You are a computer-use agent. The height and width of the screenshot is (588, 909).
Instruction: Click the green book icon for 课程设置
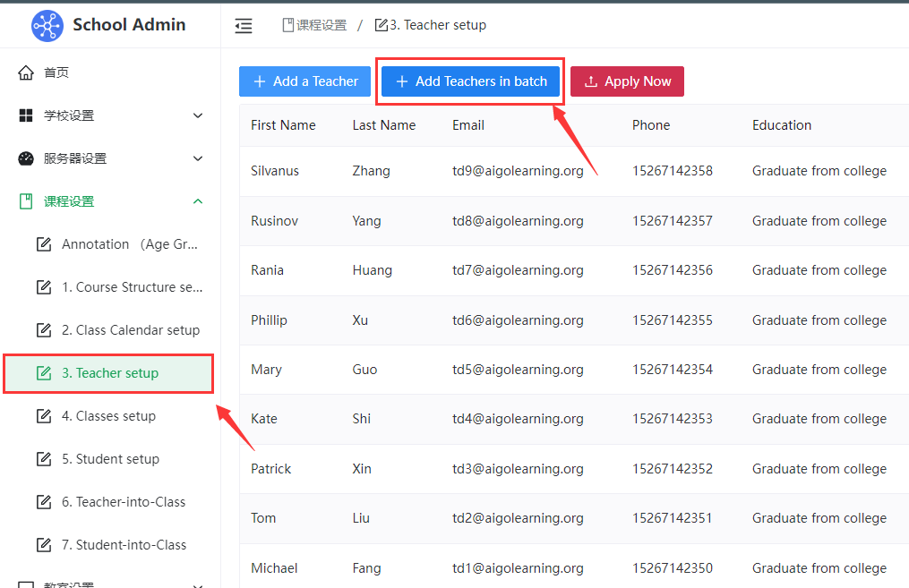pos(26,201)
